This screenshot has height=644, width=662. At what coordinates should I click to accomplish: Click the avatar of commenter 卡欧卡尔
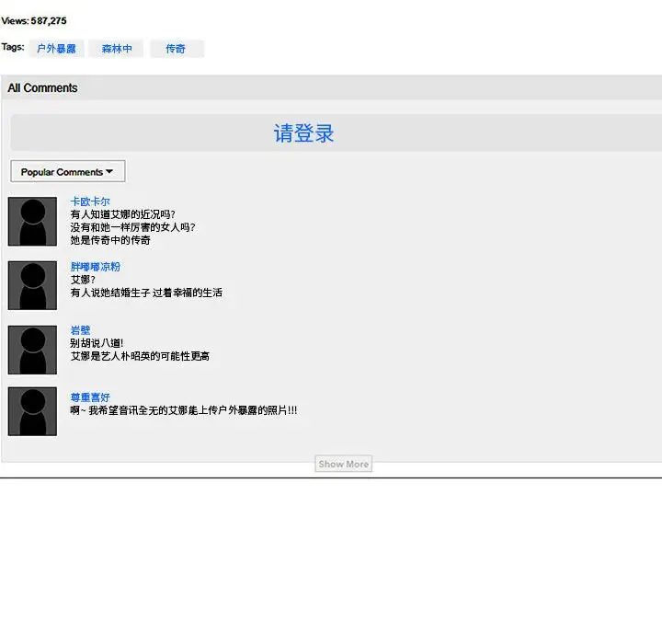coord(32,221)
